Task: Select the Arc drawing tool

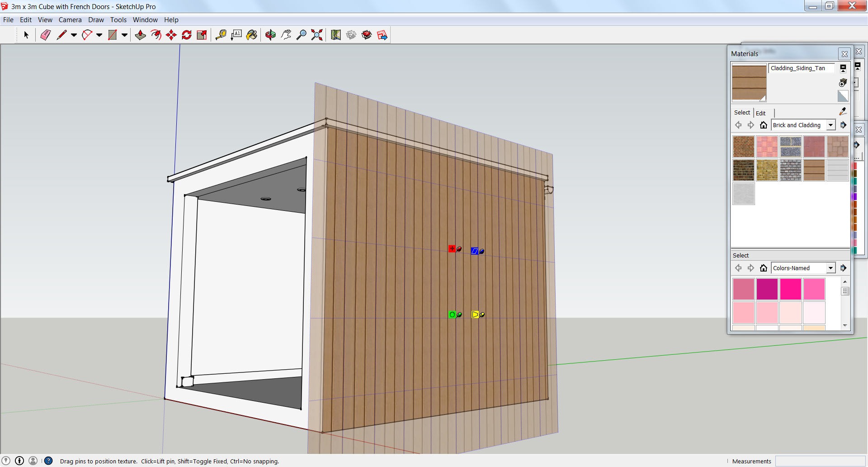Action: click(87, 35)
